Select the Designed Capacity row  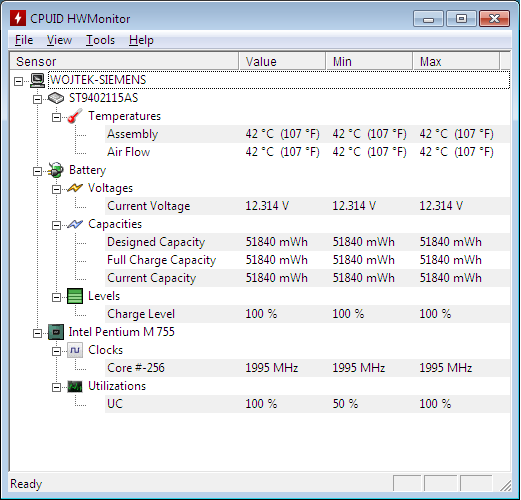coord(307,242)
